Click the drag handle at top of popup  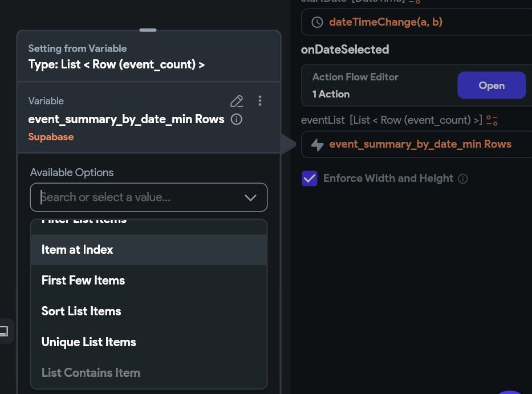point(148,30)
